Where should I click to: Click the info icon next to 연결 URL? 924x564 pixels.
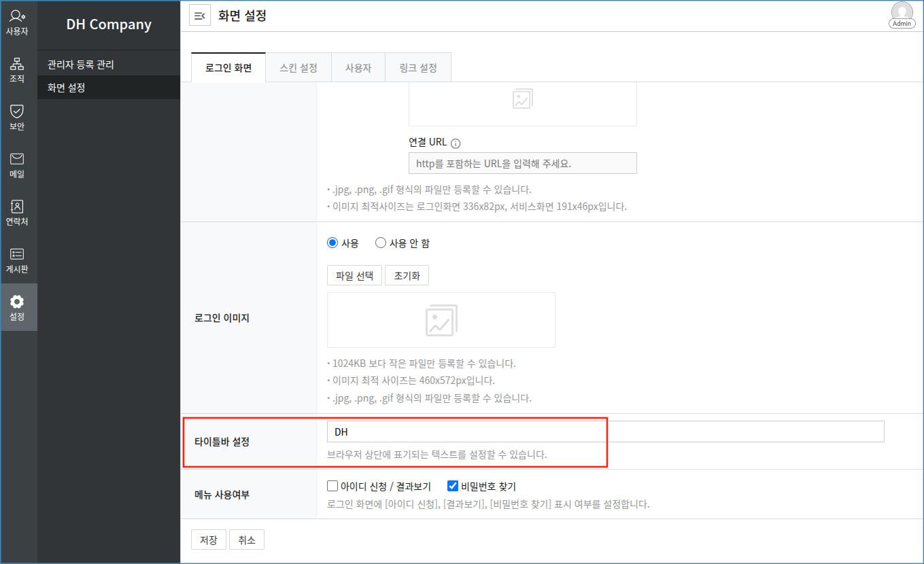coord(456,143)
